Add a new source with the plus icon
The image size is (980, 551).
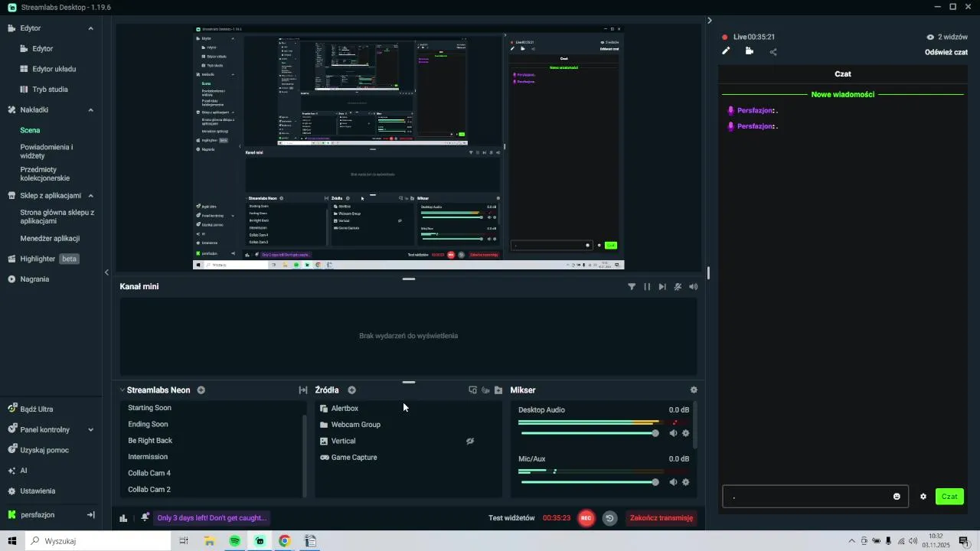pyautogui.click(x=352, y=390)
